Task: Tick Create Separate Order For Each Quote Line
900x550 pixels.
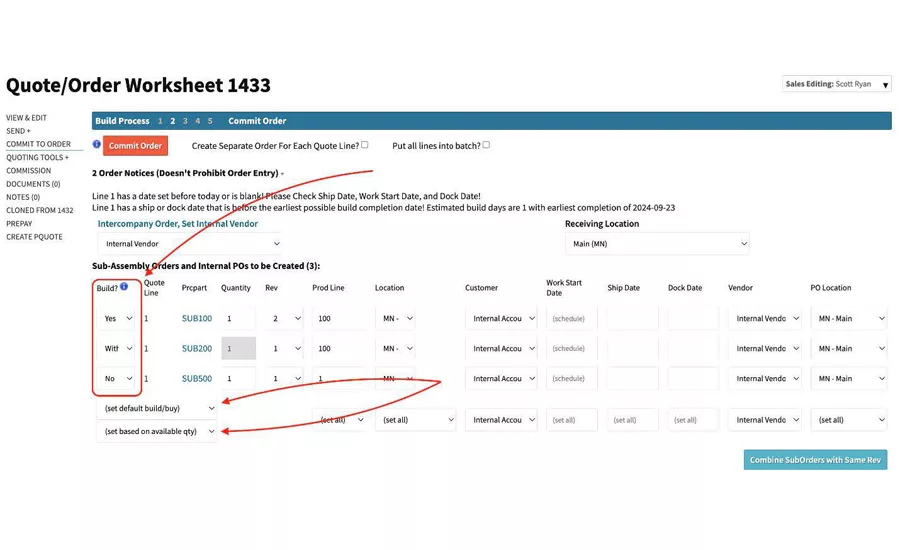Action: pos(364,145)
